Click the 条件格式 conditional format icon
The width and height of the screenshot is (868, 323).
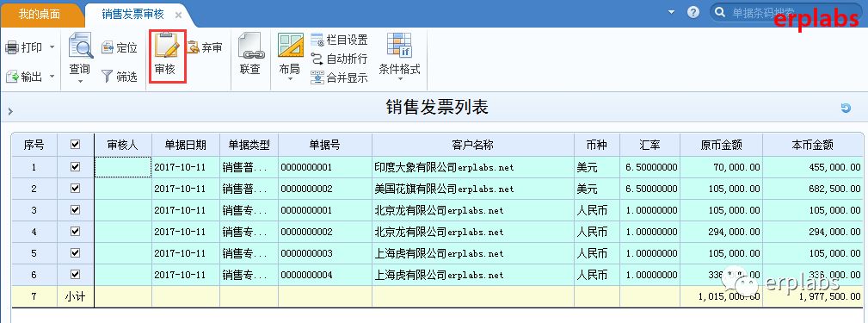point(399,46)
